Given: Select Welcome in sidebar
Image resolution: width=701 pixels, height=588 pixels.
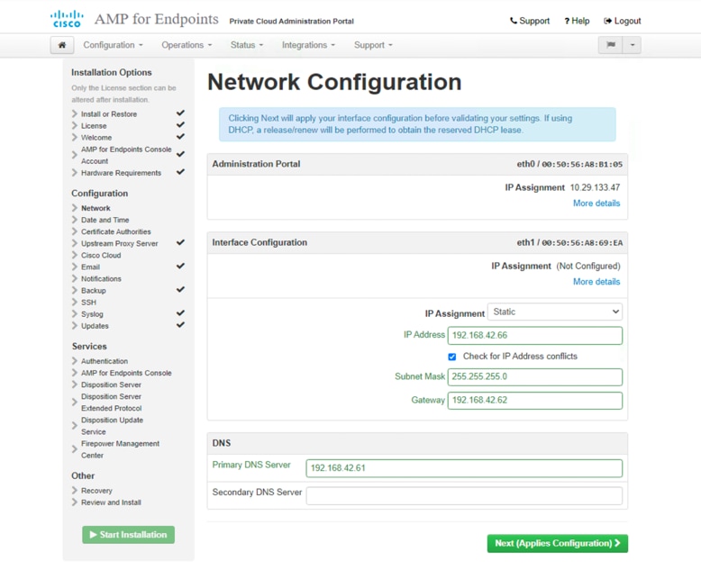Looking at the screenshot, I should tap(96, 138).
